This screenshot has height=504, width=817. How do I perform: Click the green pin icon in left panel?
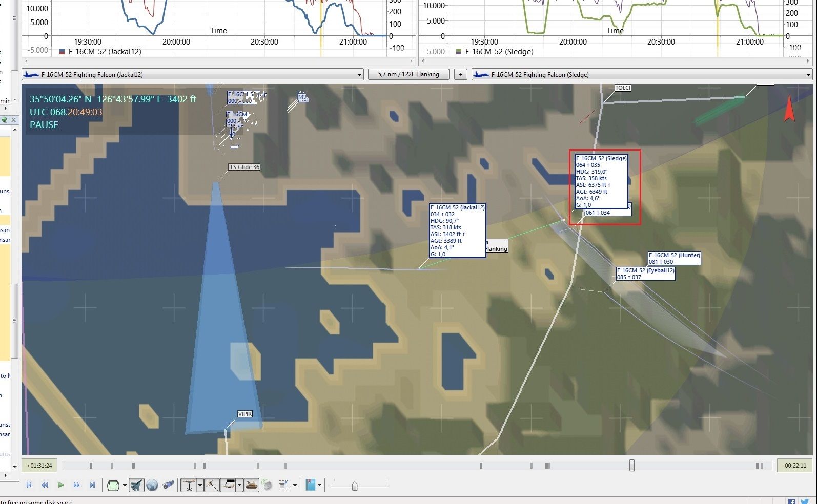tap(4, 120)
